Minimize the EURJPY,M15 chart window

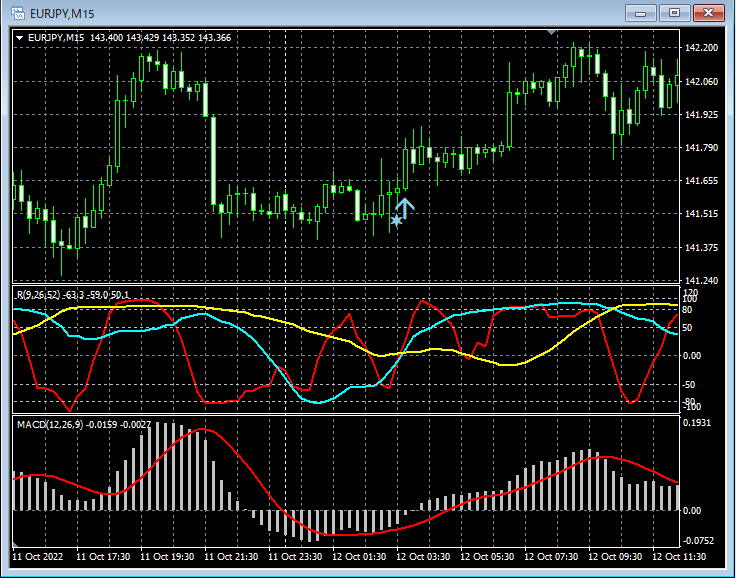pos(641,12)
